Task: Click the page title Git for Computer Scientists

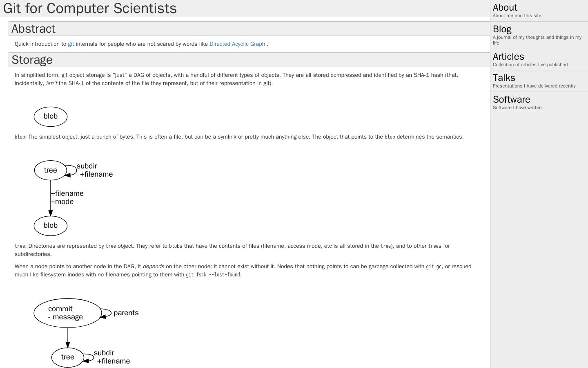Action: tap(90, 8)
